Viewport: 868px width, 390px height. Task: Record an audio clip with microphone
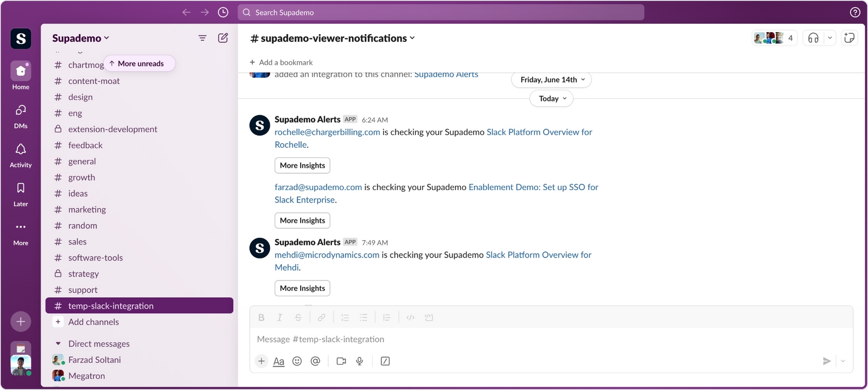click(x=360, y=361)
